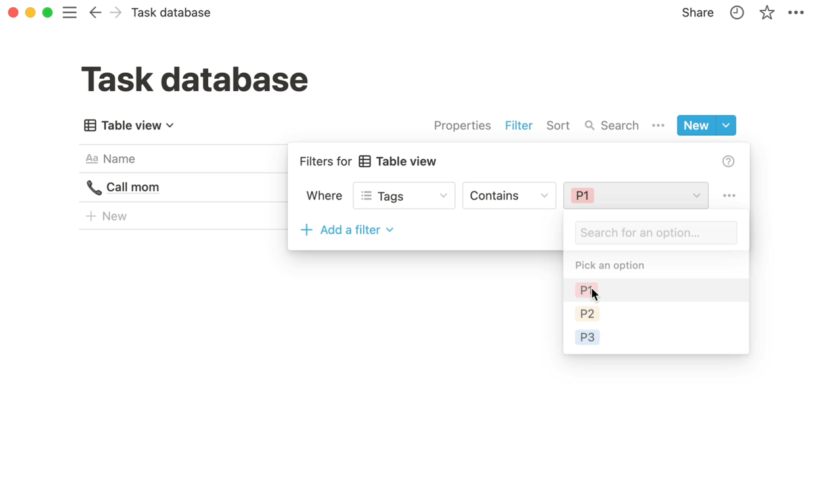The width and height of the screenshot is (813, 504).
Task: Click the filter help question mark icon
Action: pyautogui.click(x=728, y=161)
